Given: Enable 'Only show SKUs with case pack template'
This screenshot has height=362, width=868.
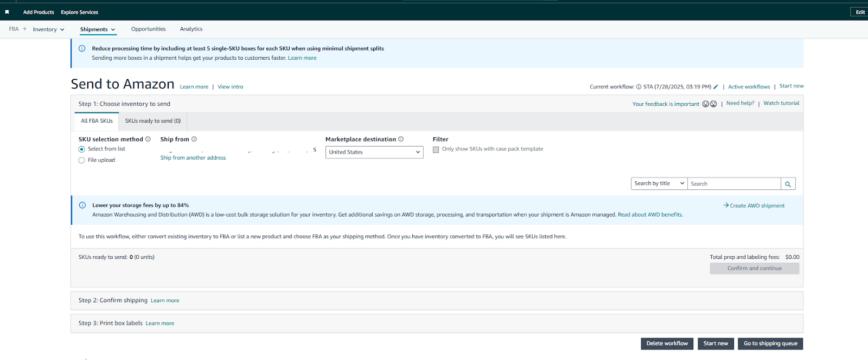Looking at the screenshot, I should (x=436, y=149).
